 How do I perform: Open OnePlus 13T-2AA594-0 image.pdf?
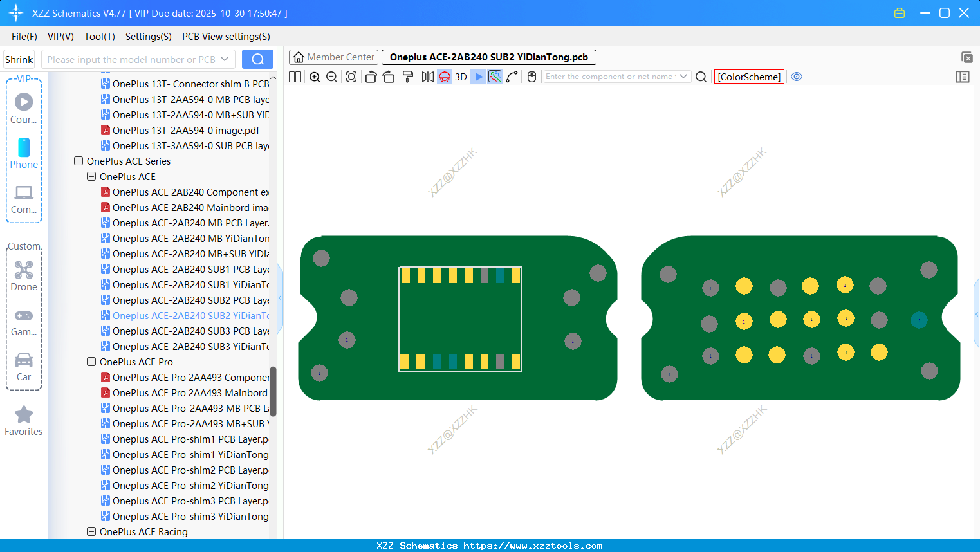[x=180, y=130]
